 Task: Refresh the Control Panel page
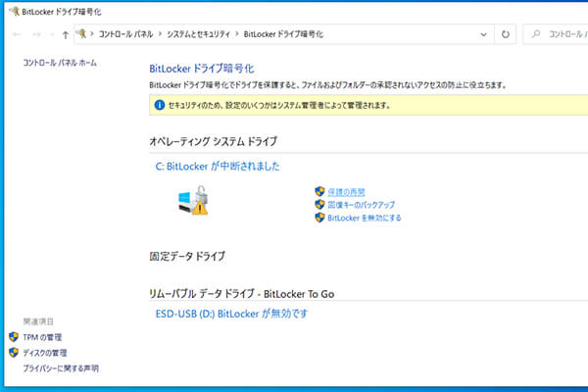[506, 34]
